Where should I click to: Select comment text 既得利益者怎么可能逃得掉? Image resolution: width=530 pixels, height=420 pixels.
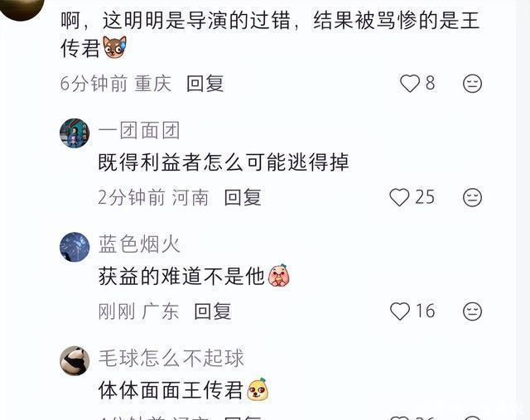pyautogui.click(x=224, y=162)
